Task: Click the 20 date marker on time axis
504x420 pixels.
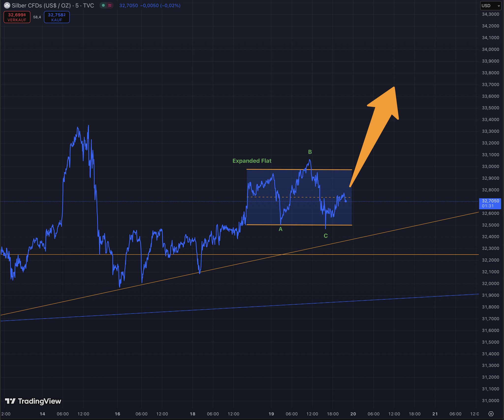Action: coord(353,414)
